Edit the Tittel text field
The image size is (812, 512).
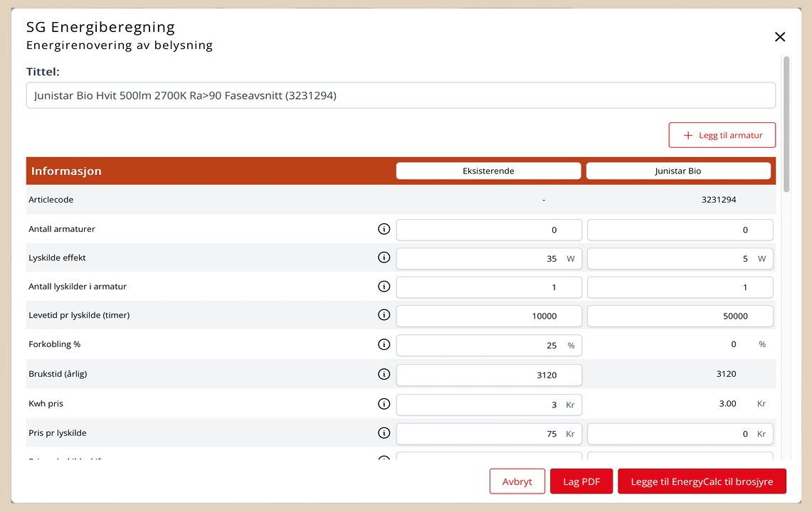point(401,95)
